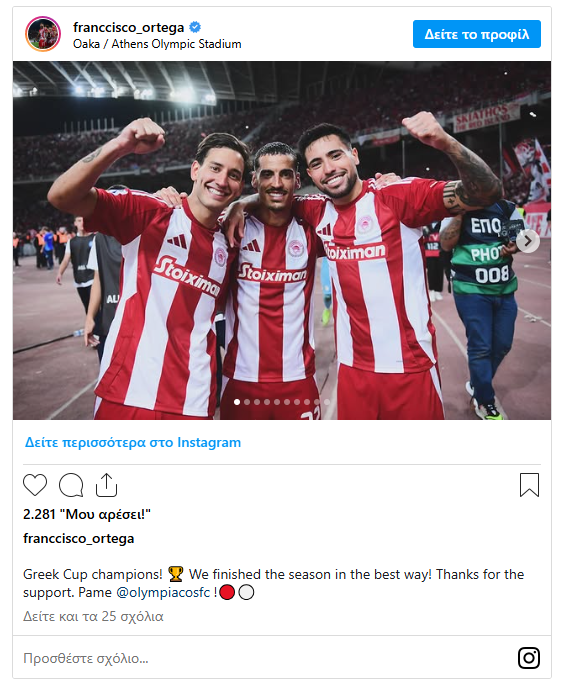
Task: Open Δείτε περισσότερα στο Instagram link
Action: coord(133,442)
